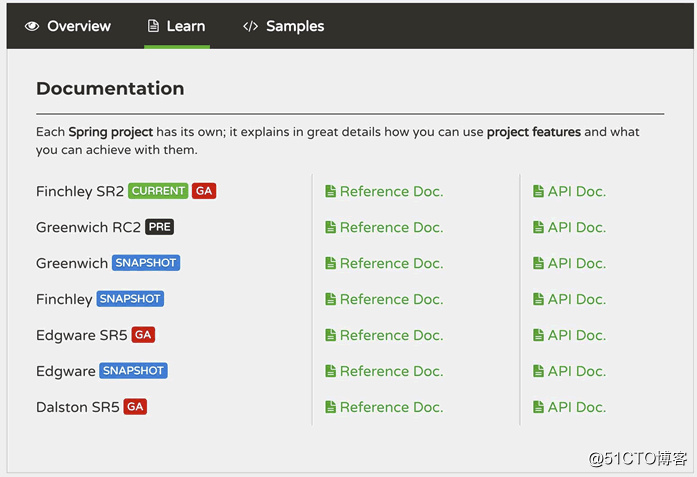Image resolution: width=697 pixels, height=477 pixels.
Task: Open the Samples tab
Action: tap(284, 26)
